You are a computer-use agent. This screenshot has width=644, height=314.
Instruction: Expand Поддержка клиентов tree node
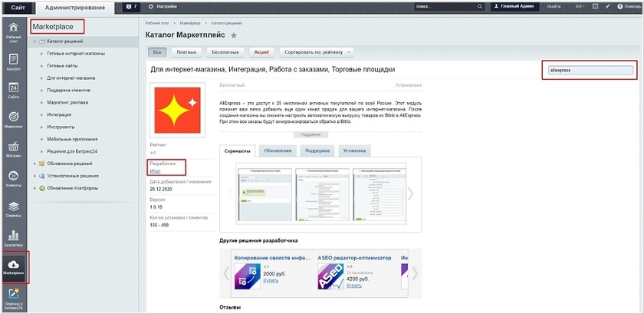point(41,90)
